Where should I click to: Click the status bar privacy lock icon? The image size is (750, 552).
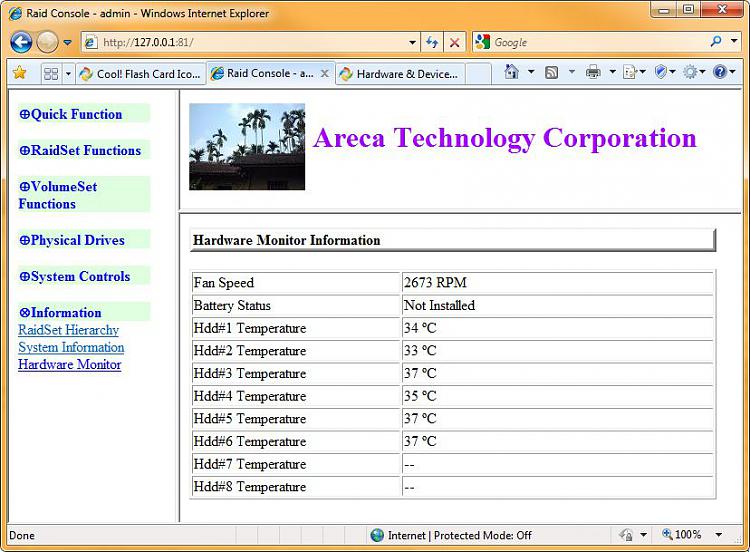pos(627,535)
